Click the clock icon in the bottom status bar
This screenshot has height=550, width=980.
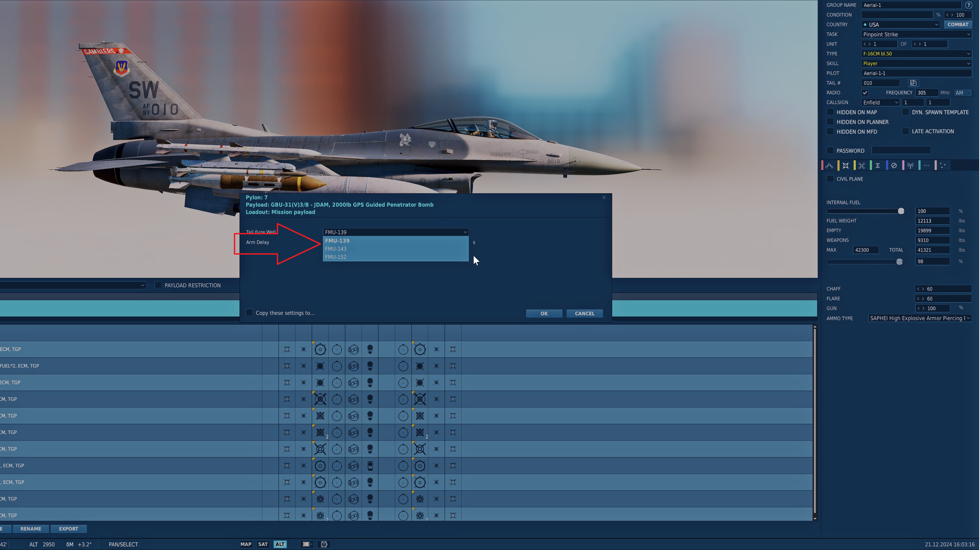pyautogui.click(x=324, y=544)
